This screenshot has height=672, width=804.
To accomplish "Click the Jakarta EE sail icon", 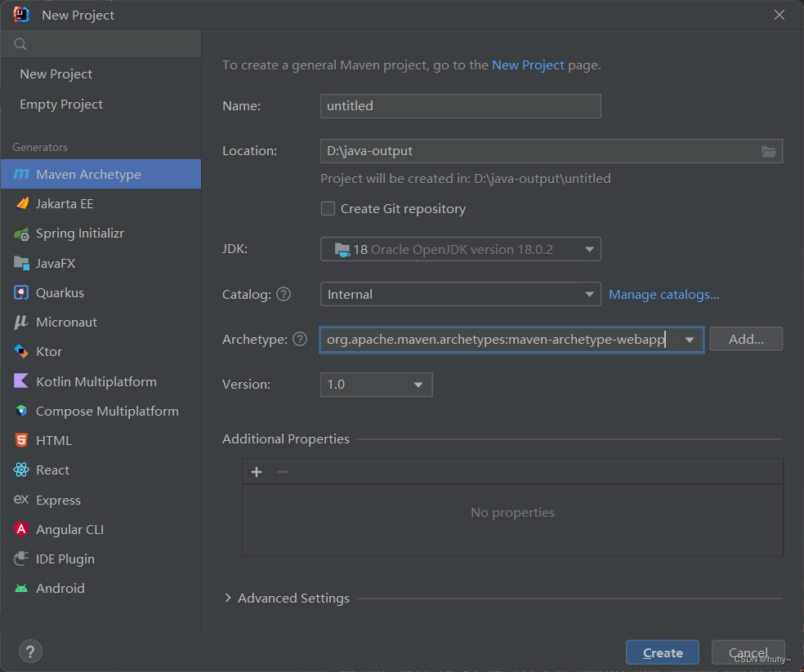I will coord(21,203).
